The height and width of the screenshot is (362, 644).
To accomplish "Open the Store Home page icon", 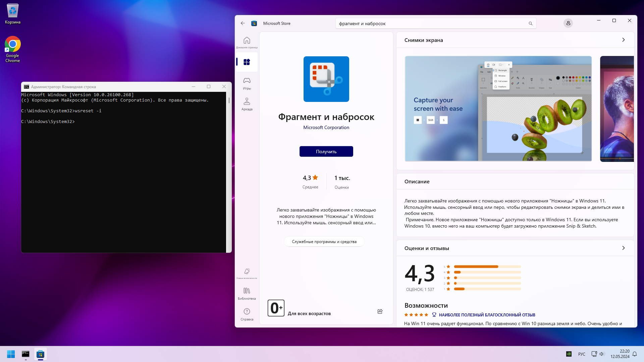I will point(247,42).
